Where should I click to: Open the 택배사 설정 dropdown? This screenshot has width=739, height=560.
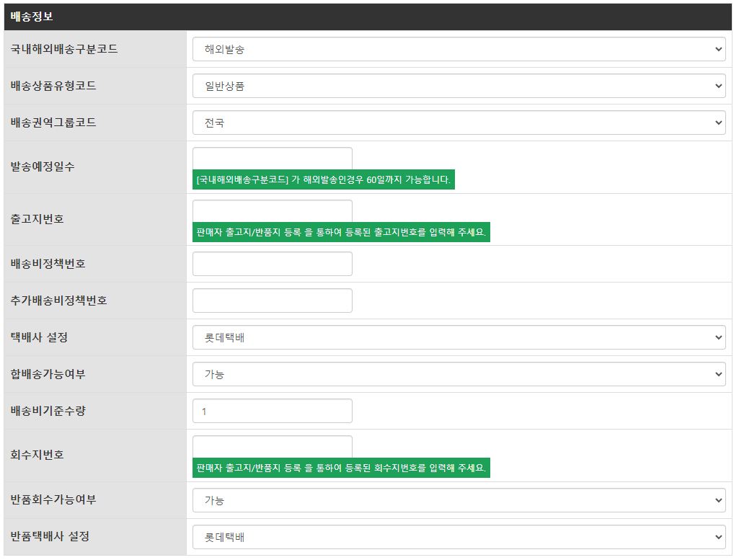tap(459, 337)
